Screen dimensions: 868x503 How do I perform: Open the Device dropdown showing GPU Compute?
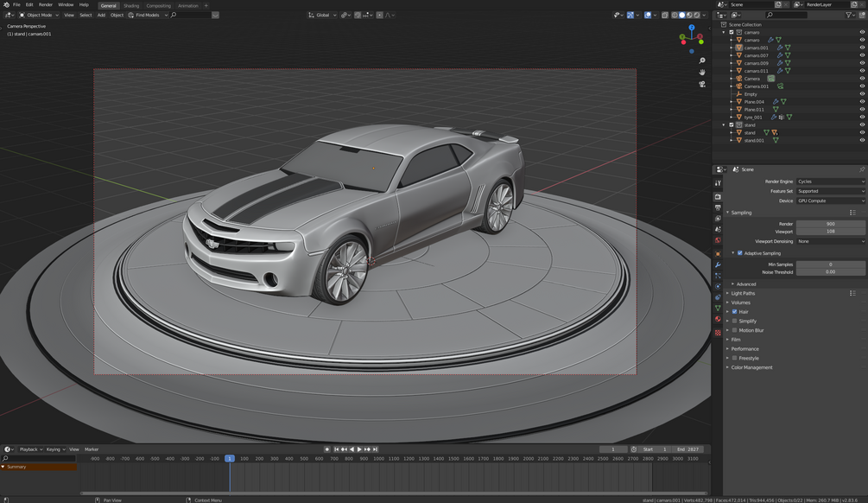830,201
